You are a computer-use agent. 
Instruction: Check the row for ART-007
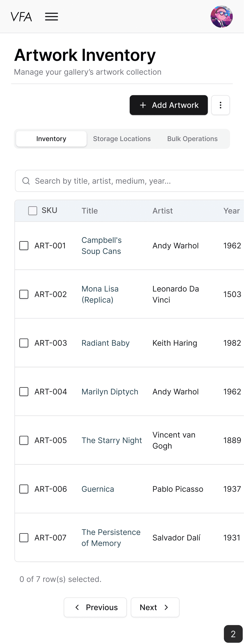click(x=24, y=537)
